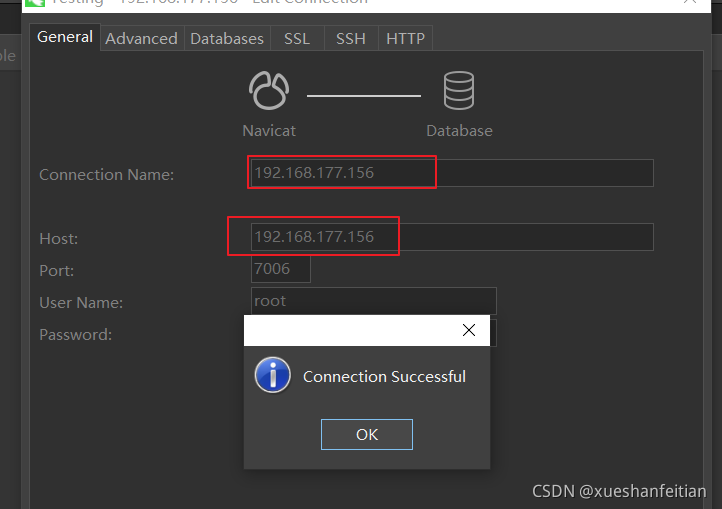The image size is (722, 509).
Task: Open the SSH tab
Action: 351,38
